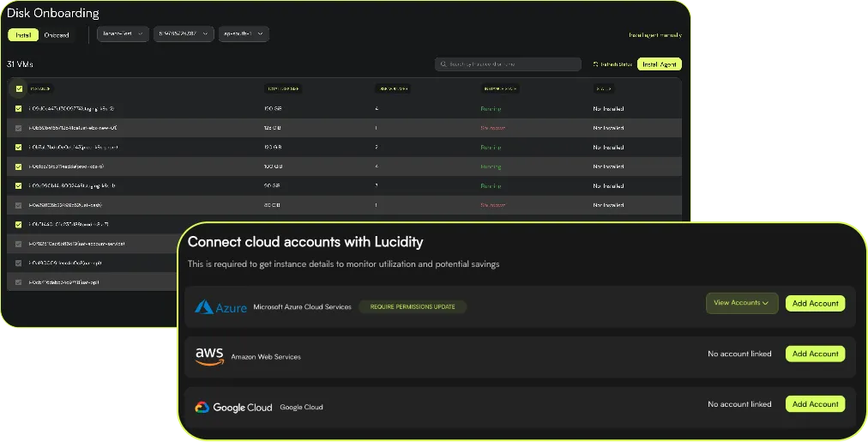Click the agent status column header
Image resolution: width=868 pixels, height=442 pixels.
point(603,88)
